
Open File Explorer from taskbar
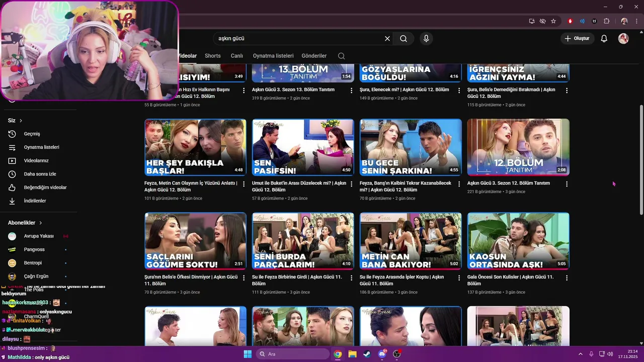[353, 354]
